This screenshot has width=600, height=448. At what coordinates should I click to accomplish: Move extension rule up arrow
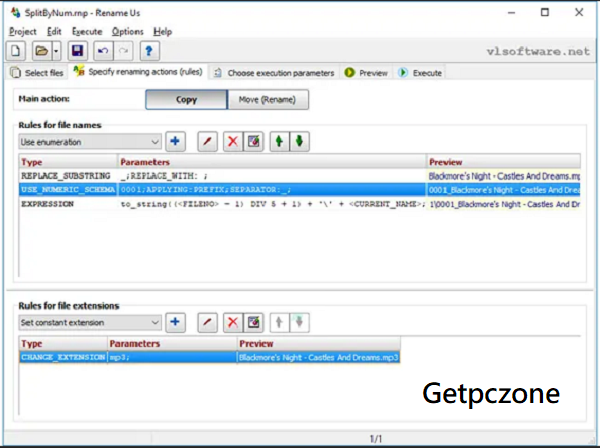(279, 322)
